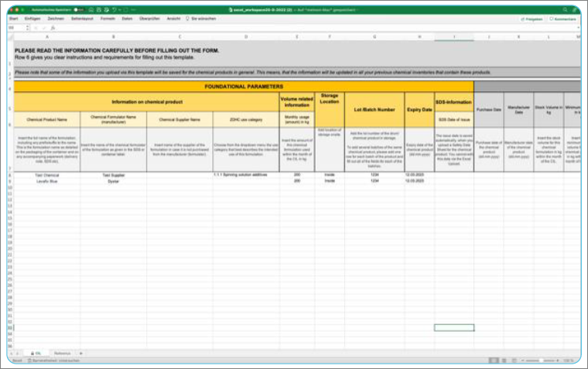Click the Name Box cell reference field
Screen dimensions: 588x369
[x=15, y=28]
